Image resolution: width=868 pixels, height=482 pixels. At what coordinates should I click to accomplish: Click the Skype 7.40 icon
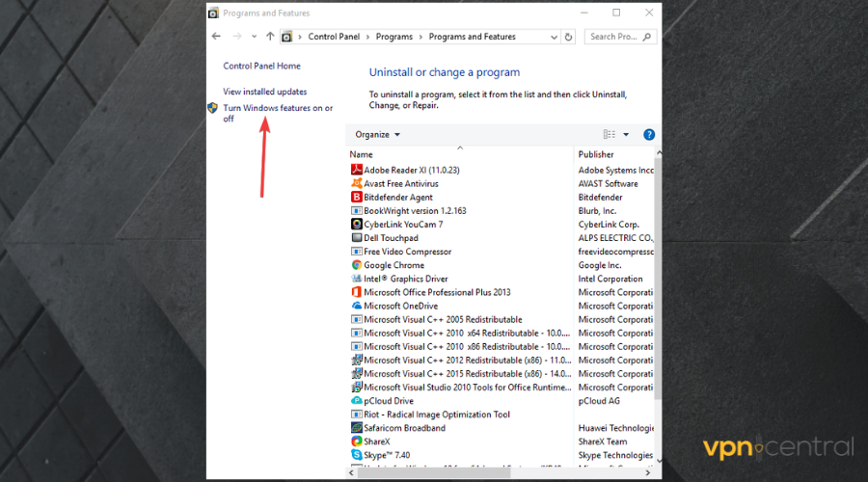[357, 455]
